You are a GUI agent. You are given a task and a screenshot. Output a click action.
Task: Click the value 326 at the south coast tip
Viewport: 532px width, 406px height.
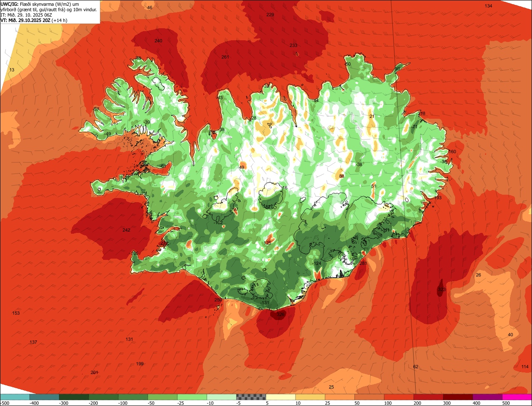tap(281, 315)
